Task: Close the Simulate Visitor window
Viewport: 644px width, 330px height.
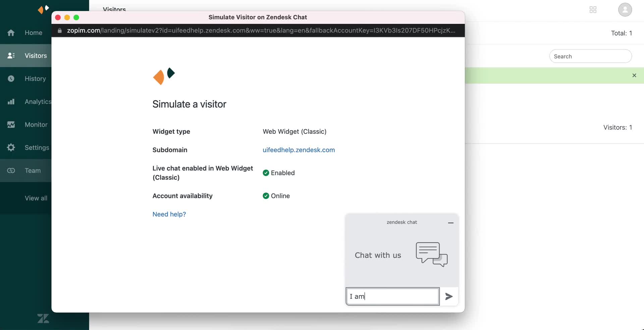Action: (58, 17)
